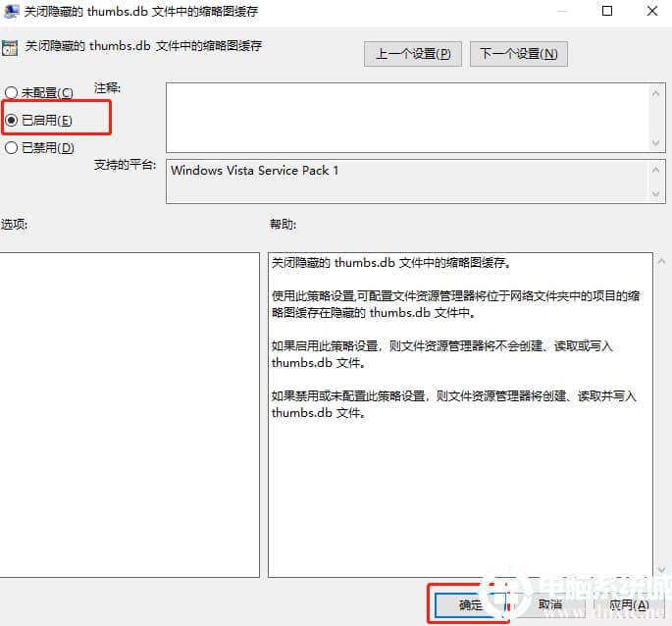Click the title bar window icon
672x626 pixels.
click(x=11, y=11)
